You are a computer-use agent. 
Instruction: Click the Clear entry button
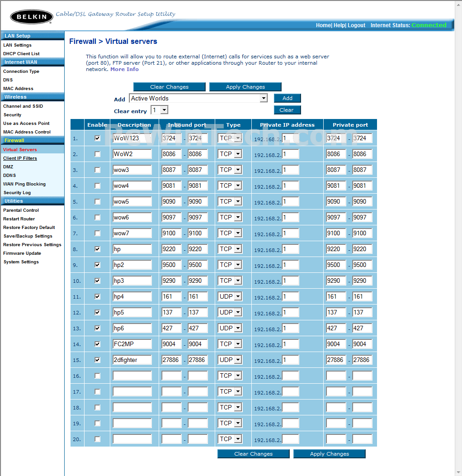pyautogui.click(x=287, y=110)
